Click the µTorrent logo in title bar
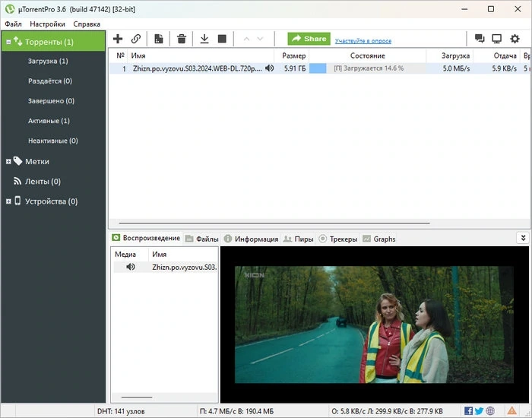Viewport: 532px width, 418px height. [10, 9]
